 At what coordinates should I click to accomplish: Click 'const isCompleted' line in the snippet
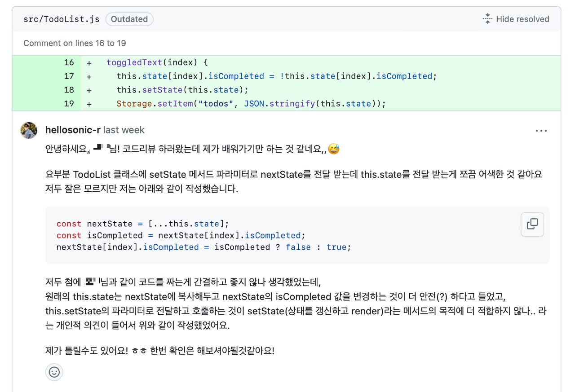[x=181, y=235]
